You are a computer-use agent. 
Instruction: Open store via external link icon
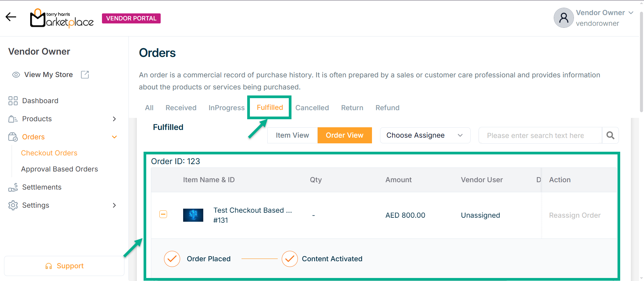point(85,75)
